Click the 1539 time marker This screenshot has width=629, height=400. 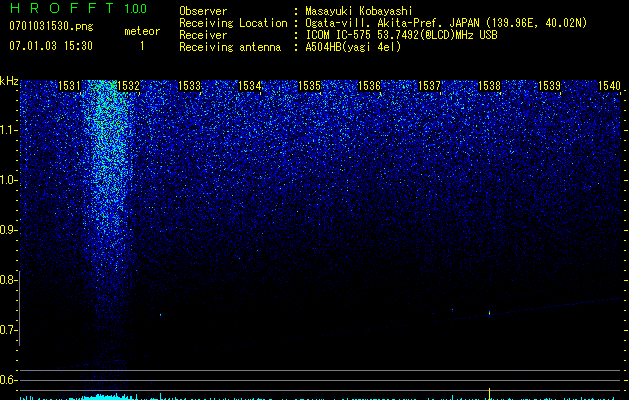coord(549,85)
